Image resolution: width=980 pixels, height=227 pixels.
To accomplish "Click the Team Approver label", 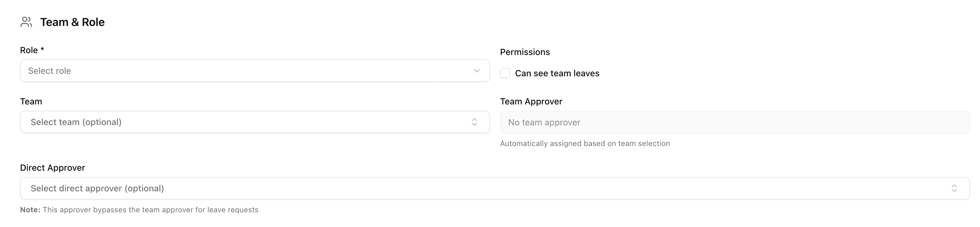I will (531, 101).
